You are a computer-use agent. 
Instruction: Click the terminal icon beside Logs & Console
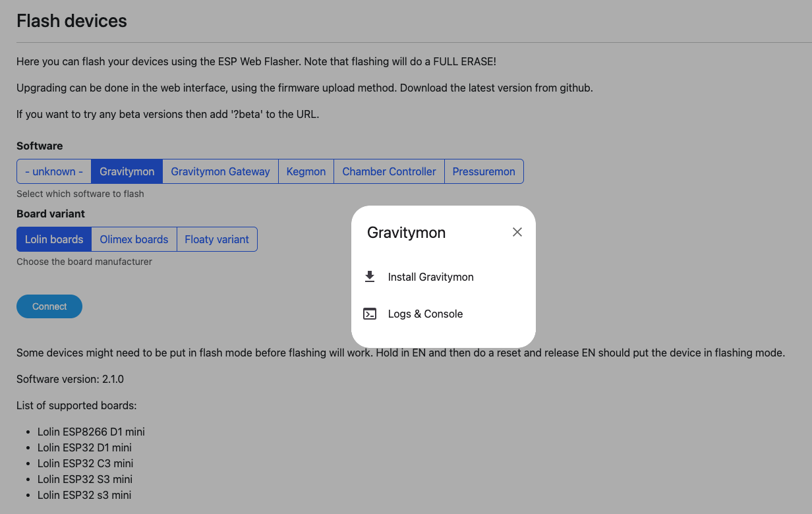coord(370,314)
